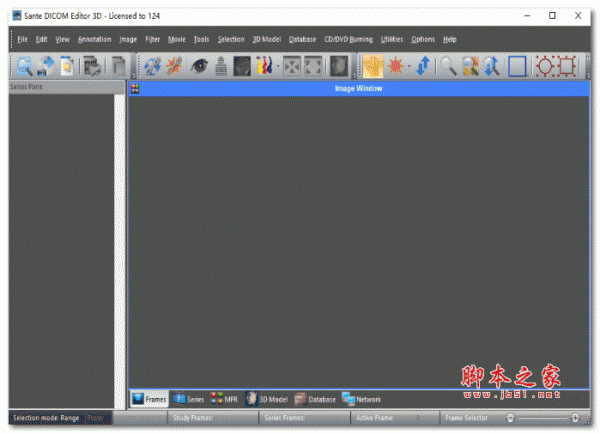
Task: Click the dark head image toolbar icon
Action: [x=242, y=66]
